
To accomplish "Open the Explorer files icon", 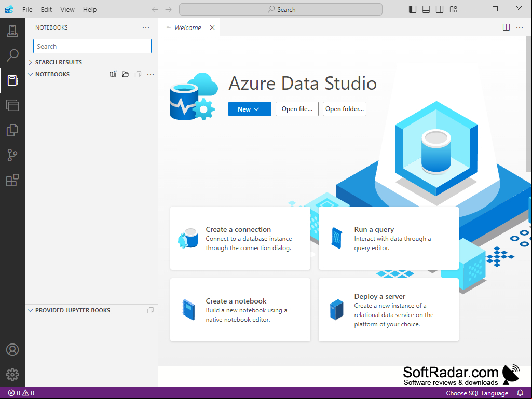I will tap(12, 130).
